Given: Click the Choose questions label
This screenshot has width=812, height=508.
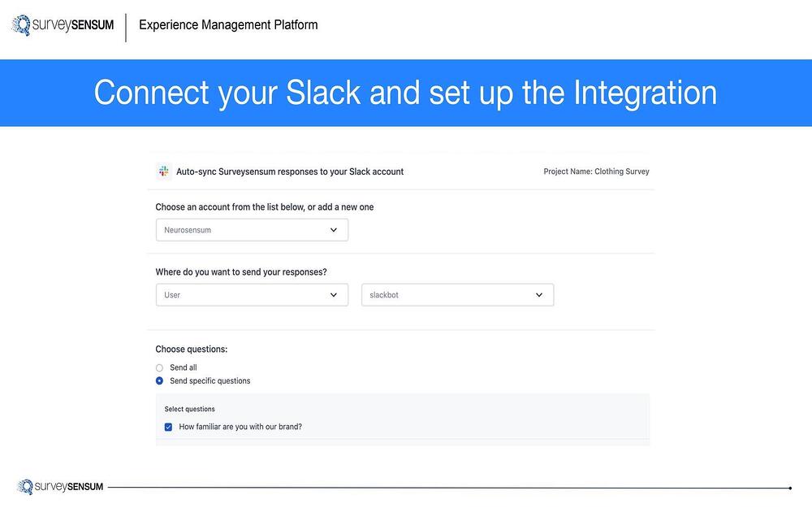Looking at the screenshot, I should [x=191, y=350].
